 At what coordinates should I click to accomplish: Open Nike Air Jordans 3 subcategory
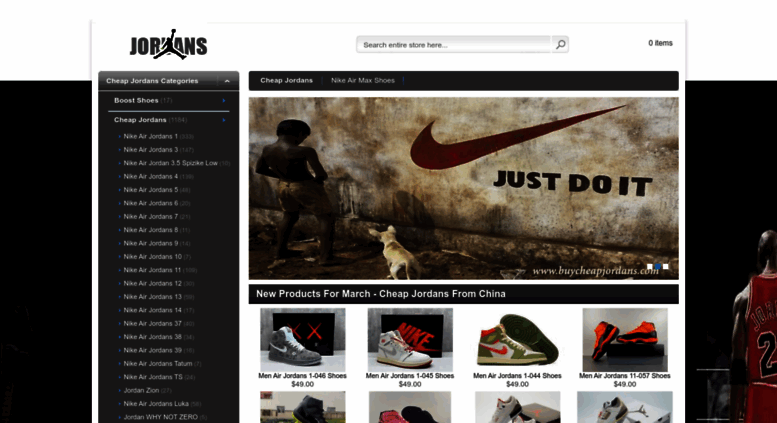click(151, 150)
